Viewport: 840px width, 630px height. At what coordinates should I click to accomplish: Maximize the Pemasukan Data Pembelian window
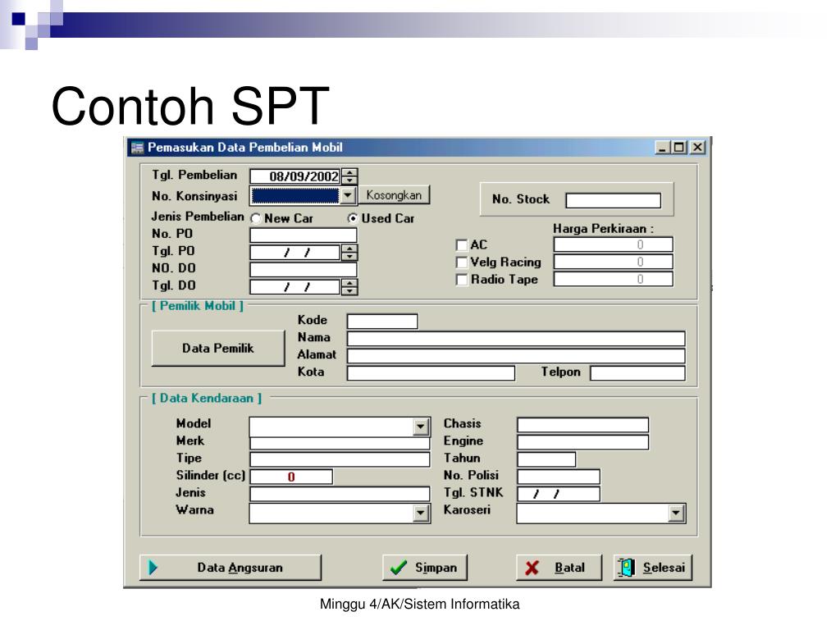click(678, 148)
